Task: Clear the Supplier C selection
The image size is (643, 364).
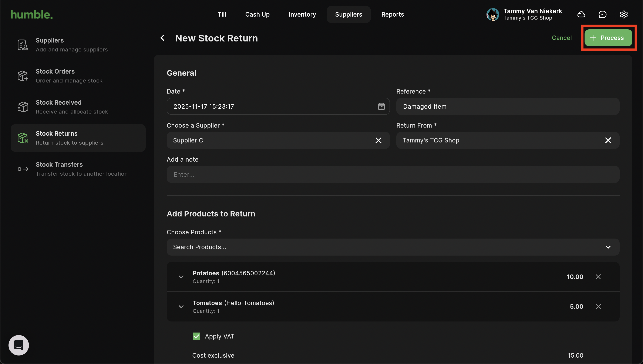Action: (378, 140)
